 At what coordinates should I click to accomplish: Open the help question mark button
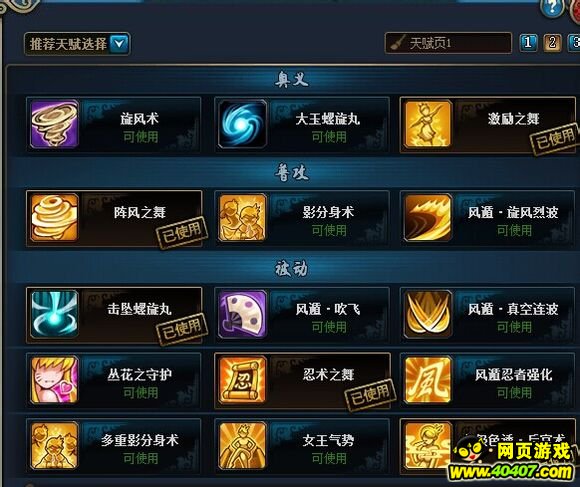click(552, 7)
